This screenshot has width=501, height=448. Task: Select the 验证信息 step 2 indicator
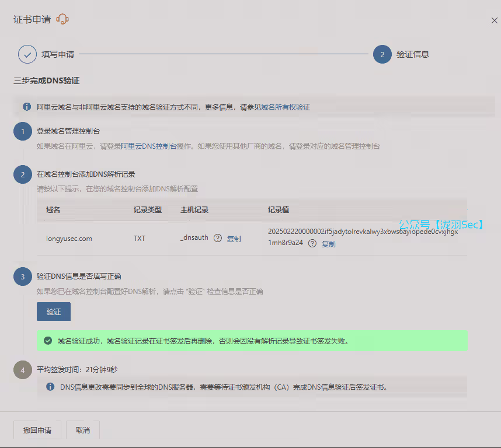[382, 54]
